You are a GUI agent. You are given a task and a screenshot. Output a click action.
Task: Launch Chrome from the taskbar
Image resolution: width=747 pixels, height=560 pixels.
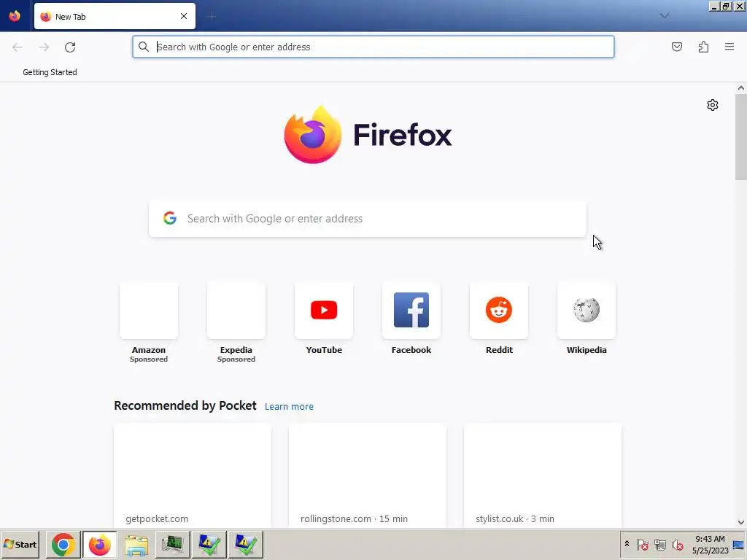point(63,545)
